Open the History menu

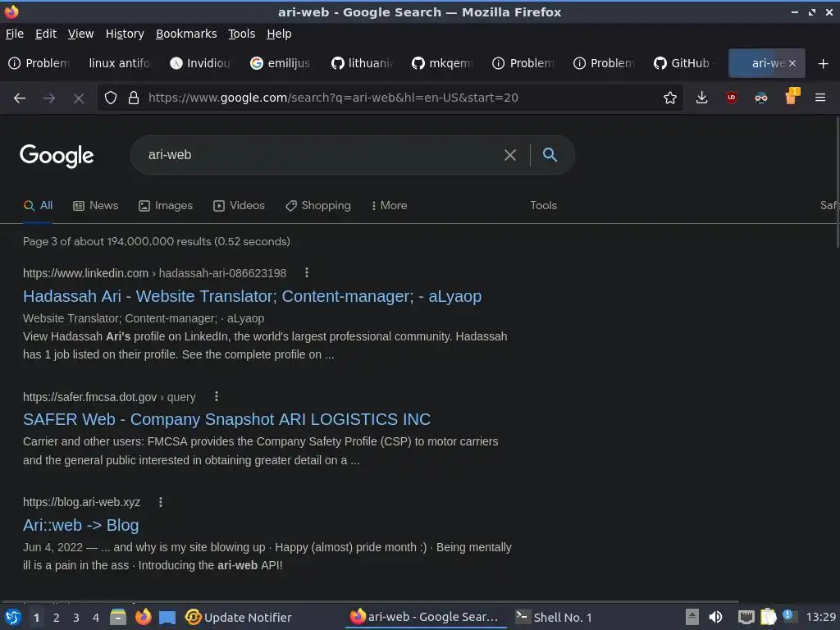pos(125,34)
